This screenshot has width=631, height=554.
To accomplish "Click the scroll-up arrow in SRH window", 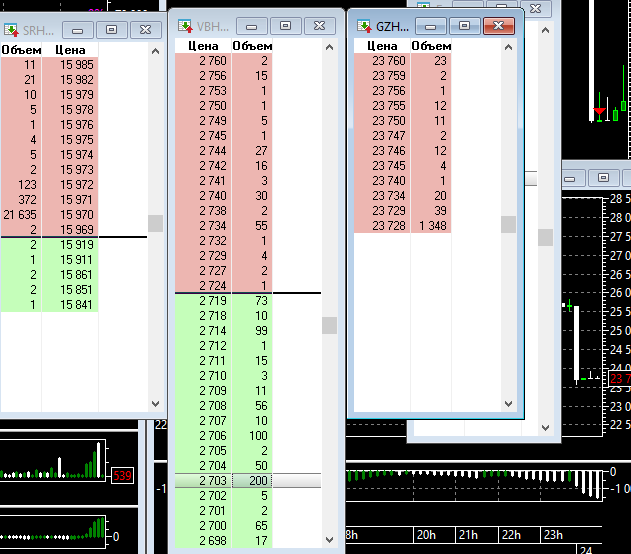I will (x=155, y=51).
